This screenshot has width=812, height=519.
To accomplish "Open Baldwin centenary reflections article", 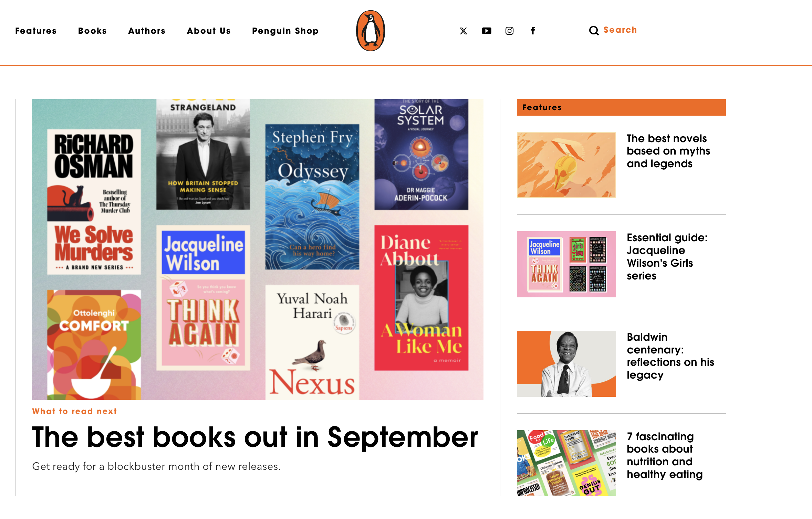I will click(x=670, y=356).
